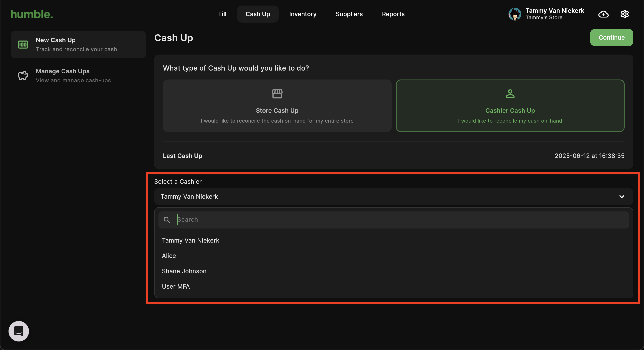The image size is (644, 350).
Task: Click the magnifier icon in cashier search
Action: 167,220
